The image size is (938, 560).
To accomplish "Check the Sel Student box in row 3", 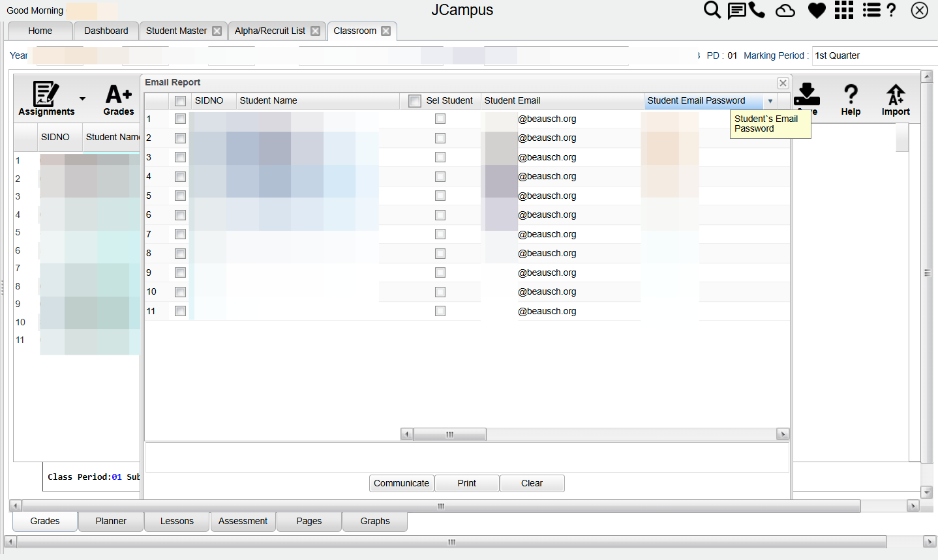I will (x=440, y=157).
